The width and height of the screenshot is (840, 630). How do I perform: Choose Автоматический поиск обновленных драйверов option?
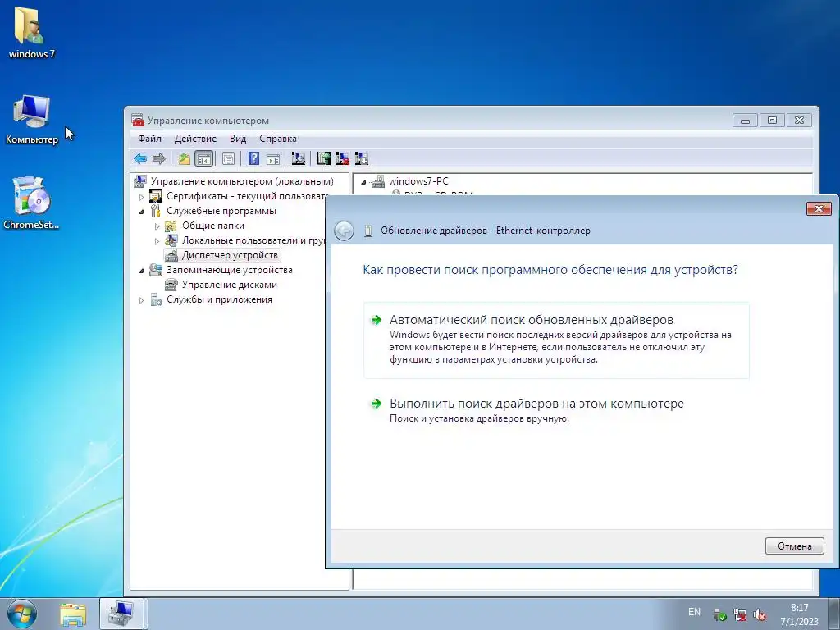[556, 340]
